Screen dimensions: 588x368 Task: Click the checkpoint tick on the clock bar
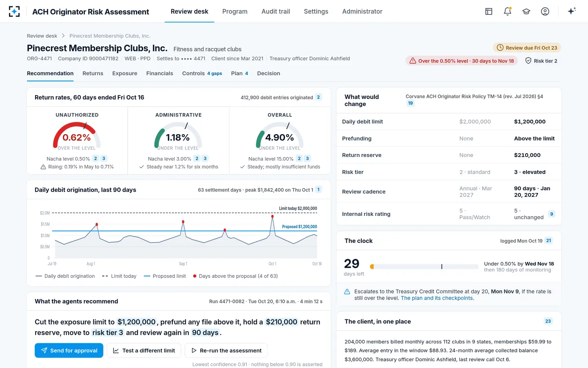click(442, 267)
